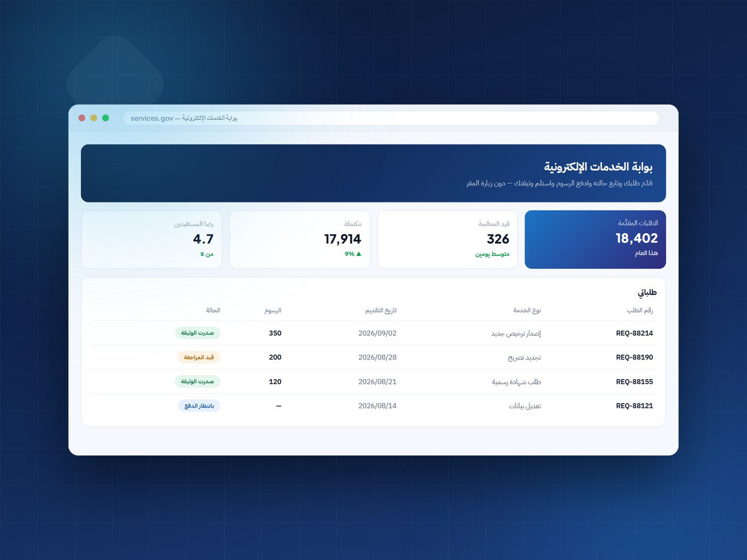Click صدرت الوثيقة badge for REQ-88155

point(197,382)
